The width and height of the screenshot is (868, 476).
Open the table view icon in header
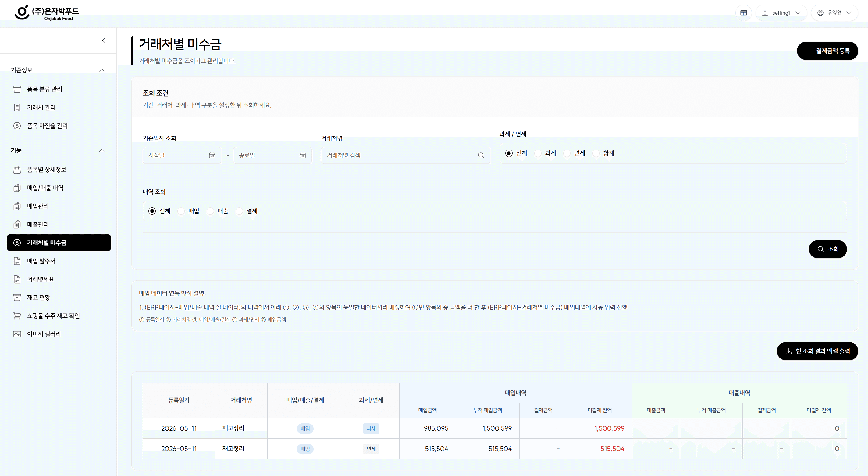pos(743,13)
